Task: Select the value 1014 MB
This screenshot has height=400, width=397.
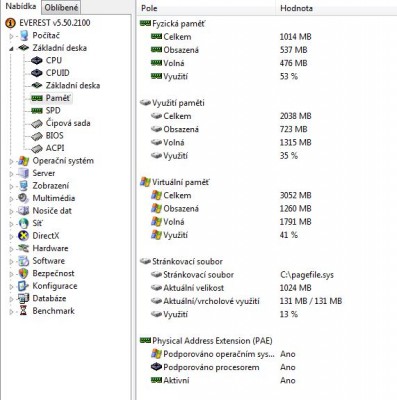Action: click(x=295, y=37)
